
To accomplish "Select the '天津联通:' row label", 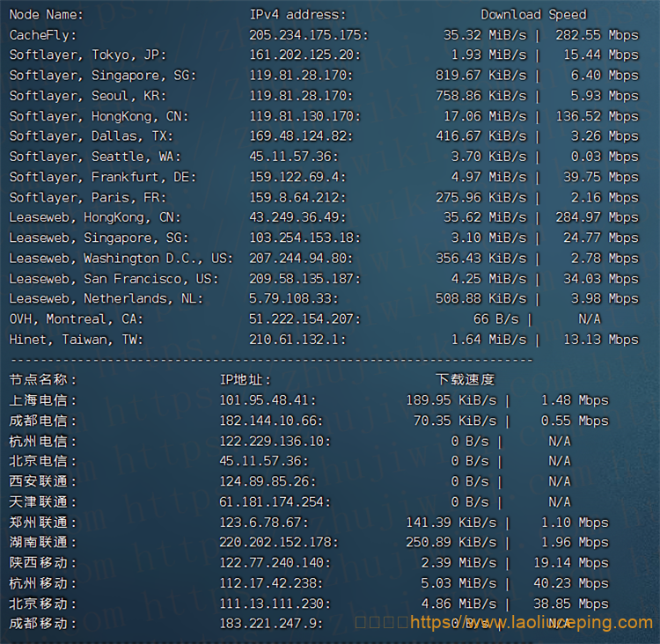I will tap(43, 502).
